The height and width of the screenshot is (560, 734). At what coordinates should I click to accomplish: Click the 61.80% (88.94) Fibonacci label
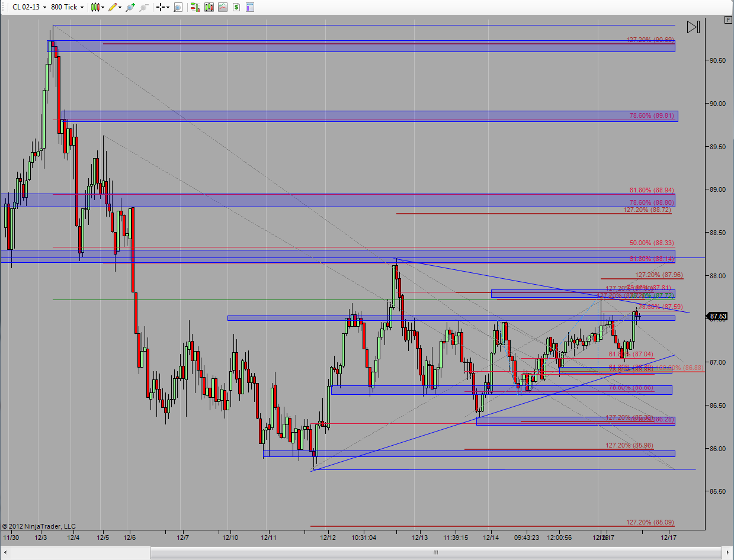click(x=652, y=190)
